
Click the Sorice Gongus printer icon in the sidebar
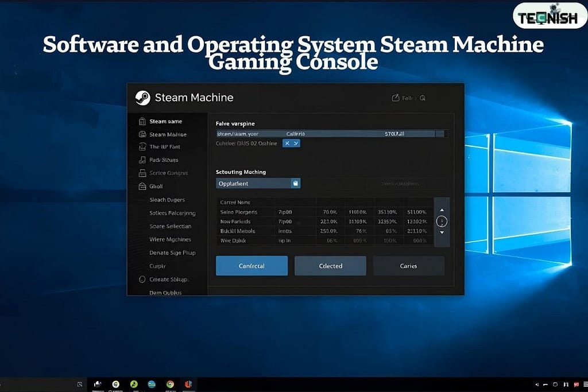click(142, 173)
